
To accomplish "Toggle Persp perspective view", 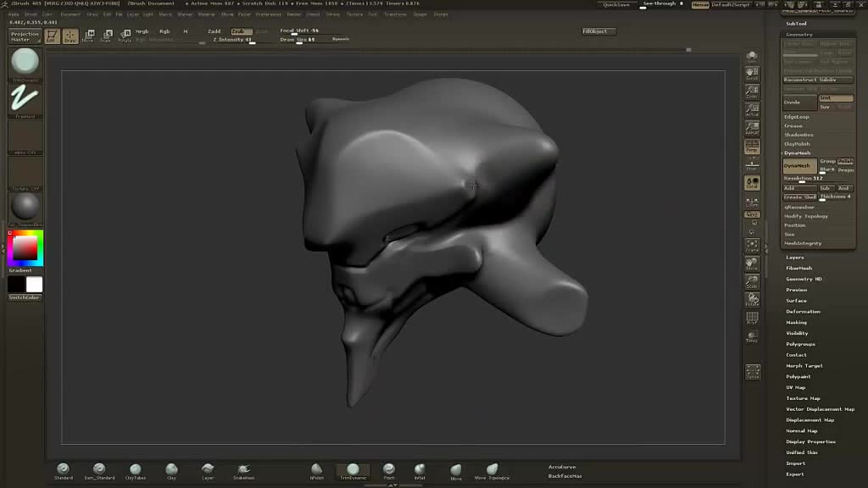I will point(752,146).
